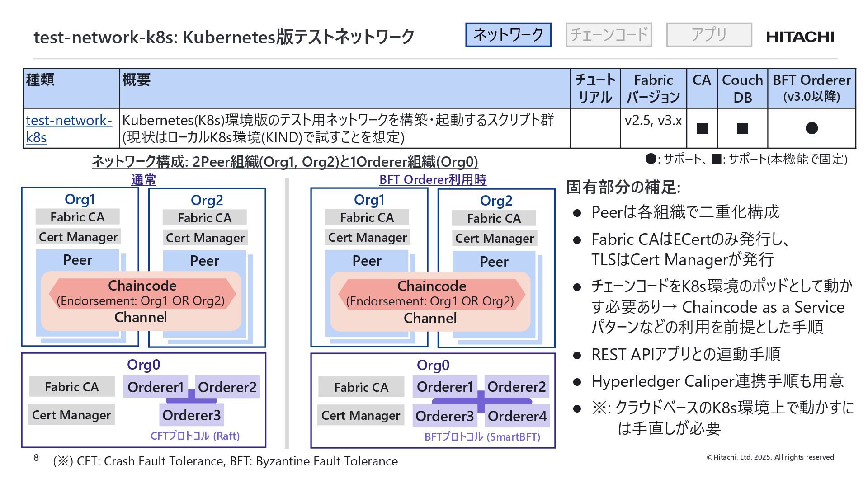Click Orderer2 in the CFT Raft diagram
The width and height of the screenshot is (868, 488).
click(227, 387)
